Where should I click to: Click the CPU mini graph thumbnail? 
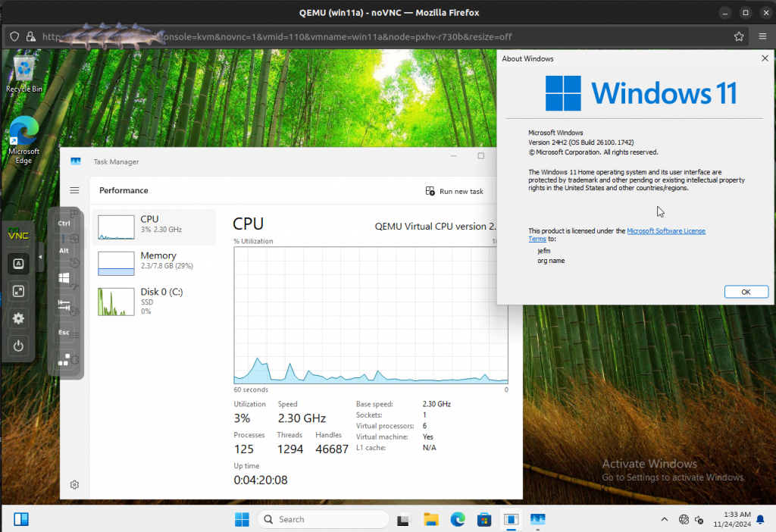point(116,227)
